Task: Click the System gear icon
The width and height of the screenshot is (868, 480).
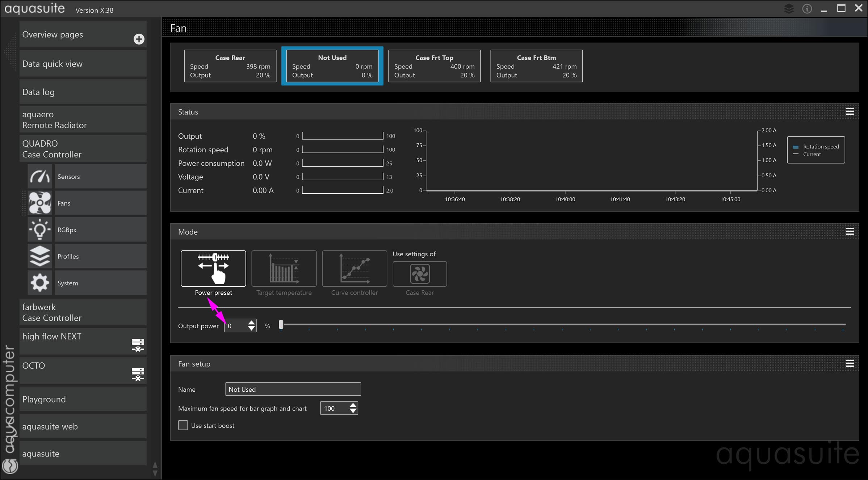Action: (40, 283)
